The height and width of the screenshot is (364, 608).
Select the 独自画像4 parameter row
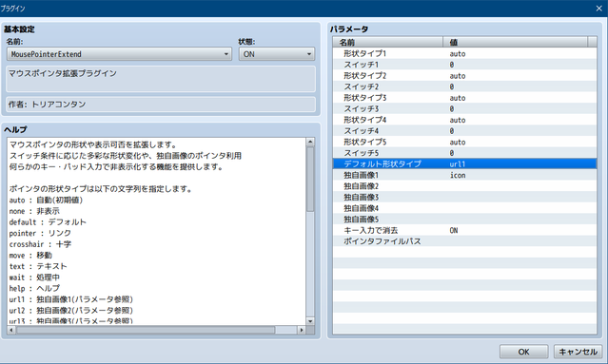464,208
